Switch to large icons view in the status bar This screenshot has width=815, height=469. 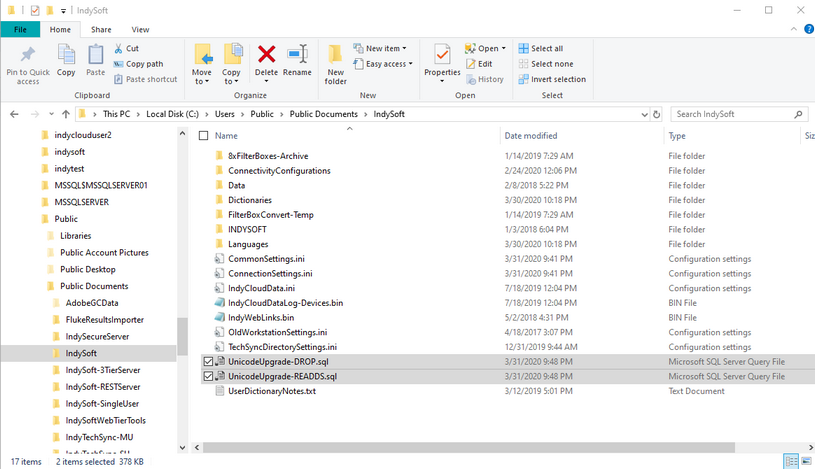[806, 461]
